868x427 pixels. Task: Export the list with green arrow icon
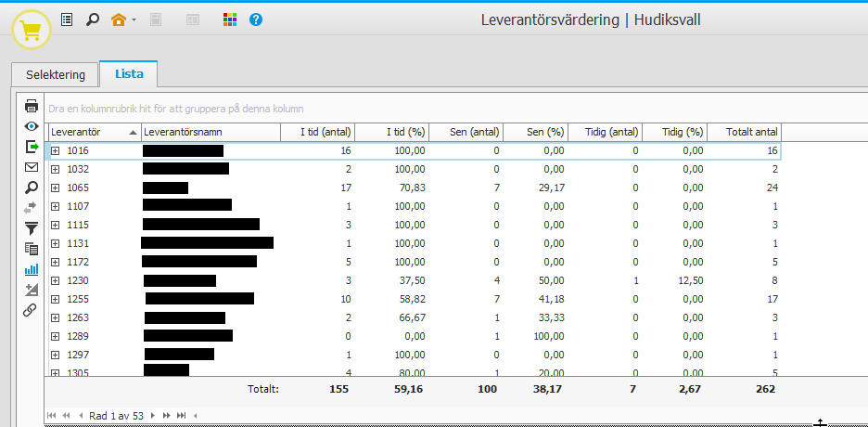[x=32, y=147]
